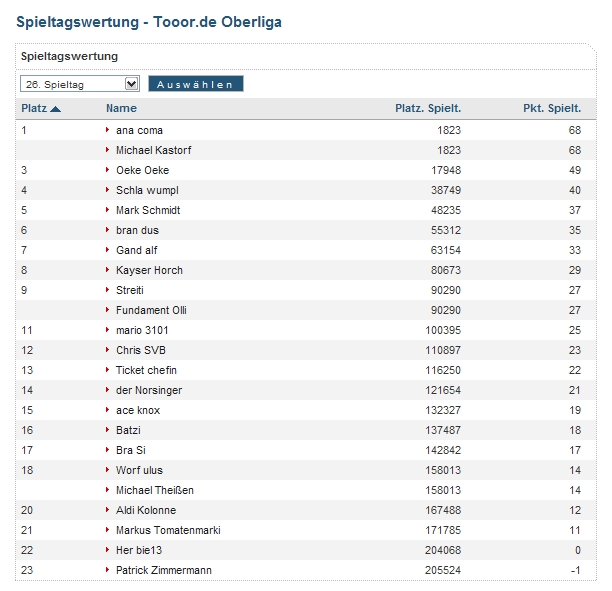This screenshot has height=591, width=612.
Task: Click the red arrow beside Kayser Horch
Action: [x=108, y=270]
